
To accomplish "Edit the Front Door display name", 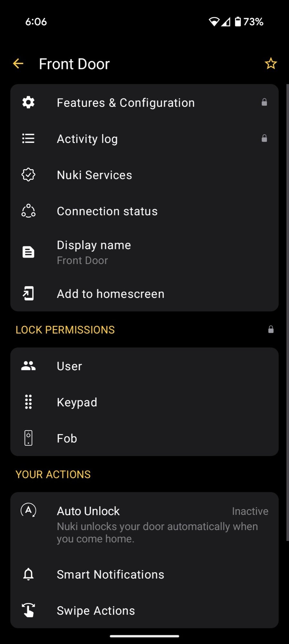I will [94, 252].
